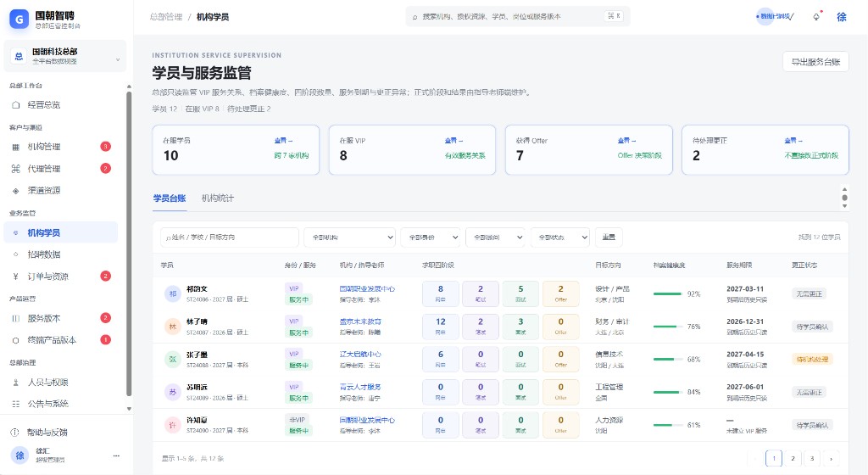Select 机构学员 in the sidebar menu
Screen dimensions: 868x475
click(x=61, y=232)
